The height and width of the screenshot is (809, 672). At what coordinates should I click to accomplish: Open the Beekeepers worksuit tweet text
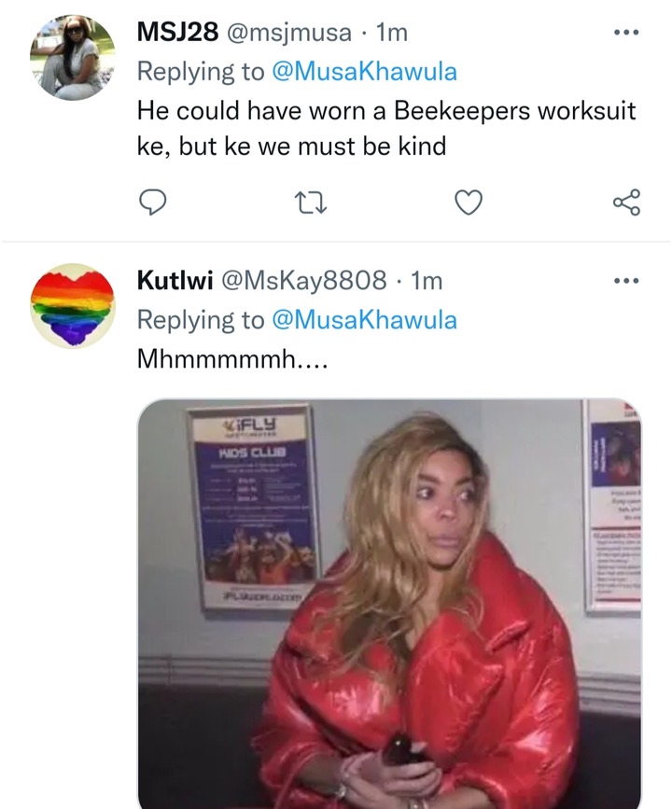click(386, 128)
